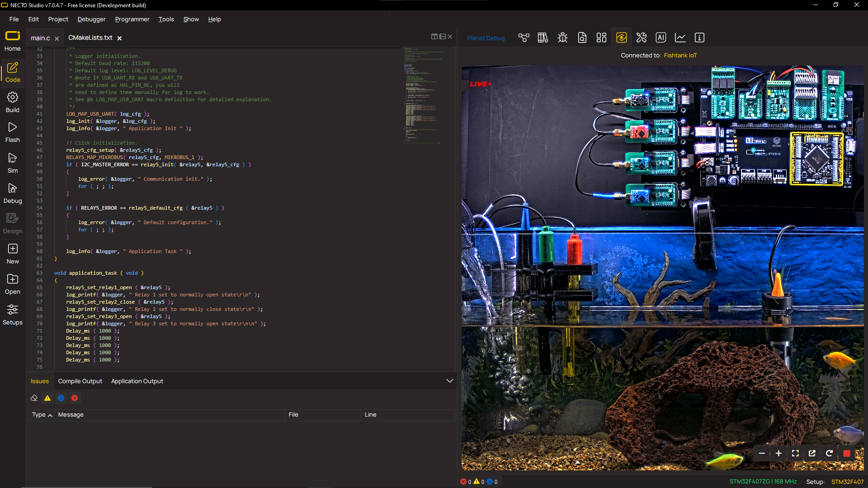Open the AI assistant icon

(661, 38)
